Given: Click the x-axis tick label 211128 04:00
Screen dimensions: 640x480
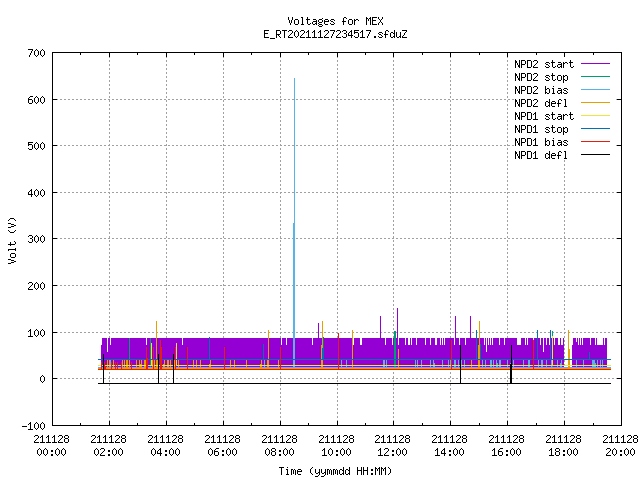Looking at the screenshot, I should (165, 446).
